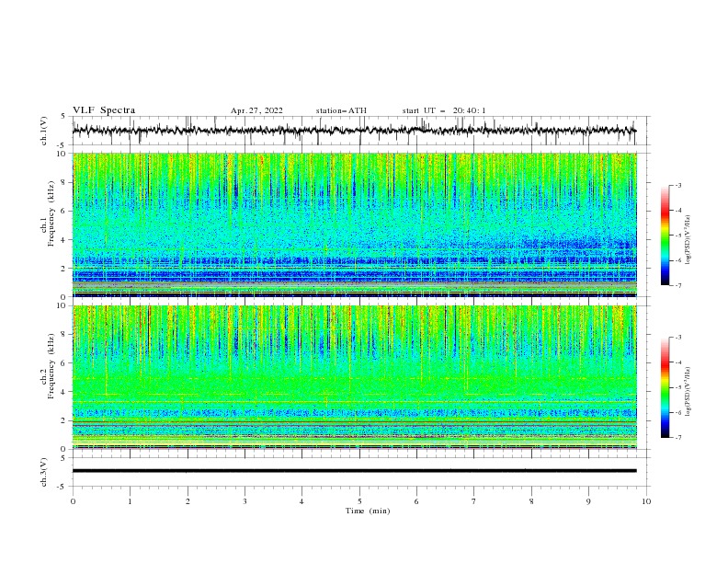Click the ch.2 "Frequency (kHz)" axis label
728x563 pixels.
pos(51,366)
